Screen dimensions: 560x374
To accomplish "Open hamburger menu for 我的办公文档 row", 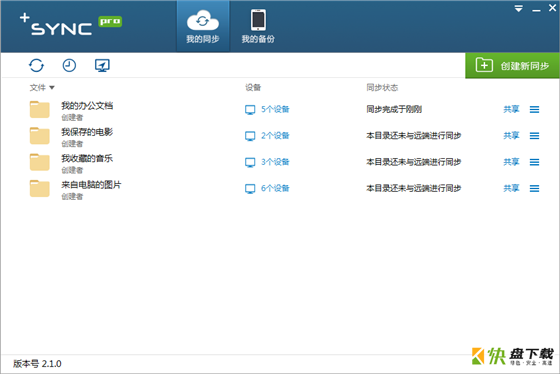I will pyautogui.click(x=534, y=109).
